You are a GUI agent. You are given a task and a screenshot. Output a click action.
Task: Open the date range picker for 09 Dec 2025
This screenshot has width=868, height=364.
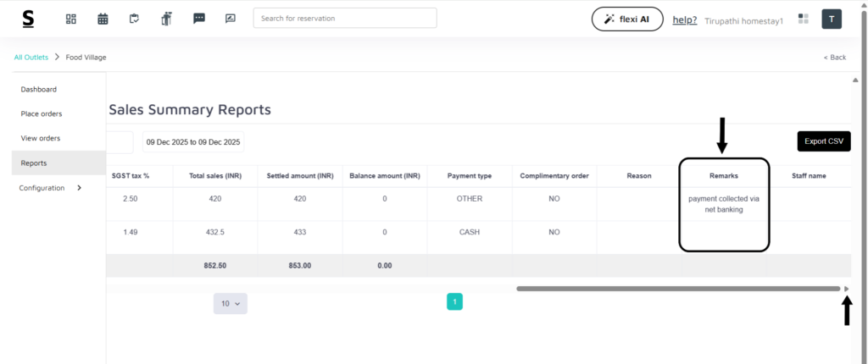click(x=193, y=141)
